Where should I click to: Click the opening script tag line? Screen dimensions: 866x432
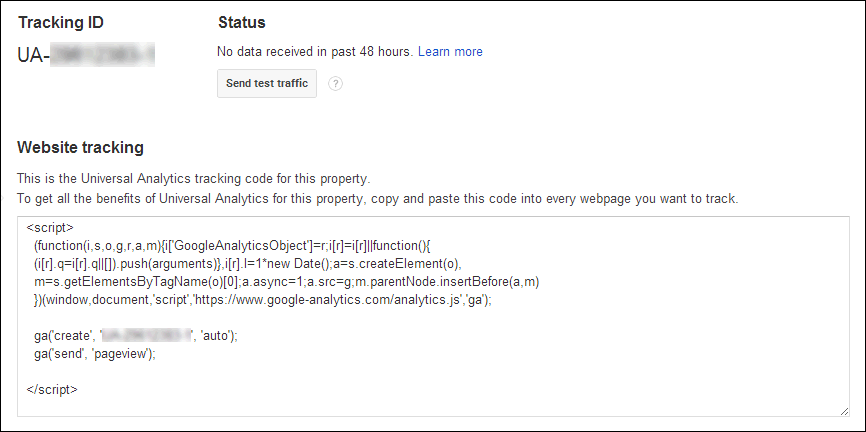(50, 228)
